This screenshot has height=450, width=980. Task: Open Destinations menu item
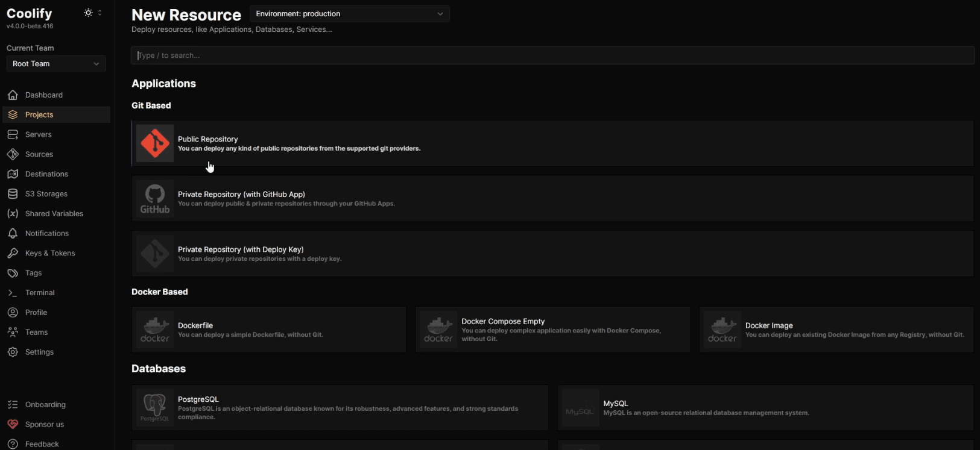(x=56, y=174)
